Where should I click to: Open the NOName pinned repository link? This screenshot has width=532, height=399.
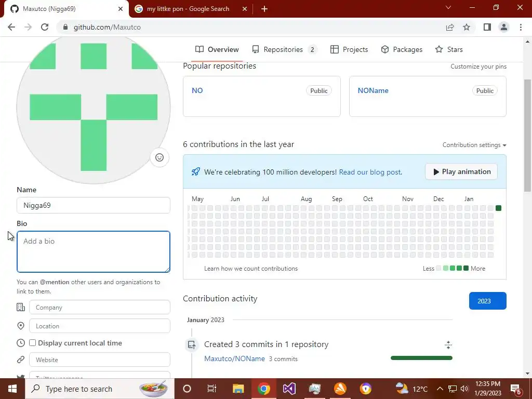[373, 90]
